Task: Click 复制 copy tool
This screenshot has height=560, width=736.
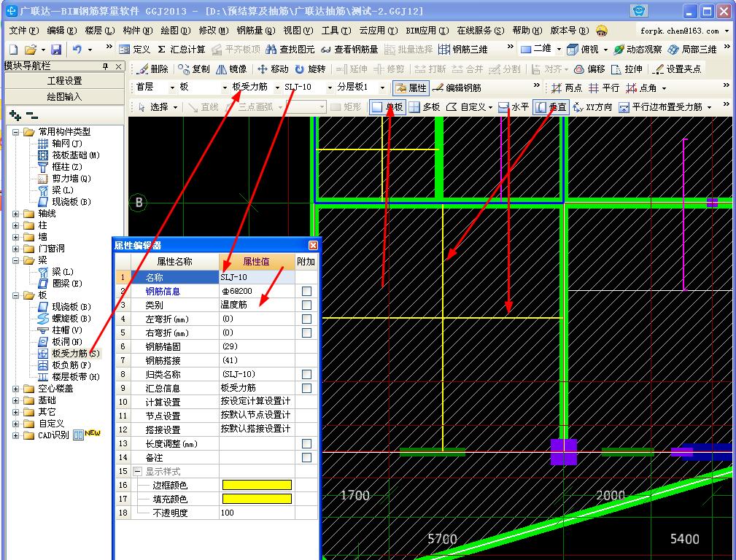Action: (194, 69)
